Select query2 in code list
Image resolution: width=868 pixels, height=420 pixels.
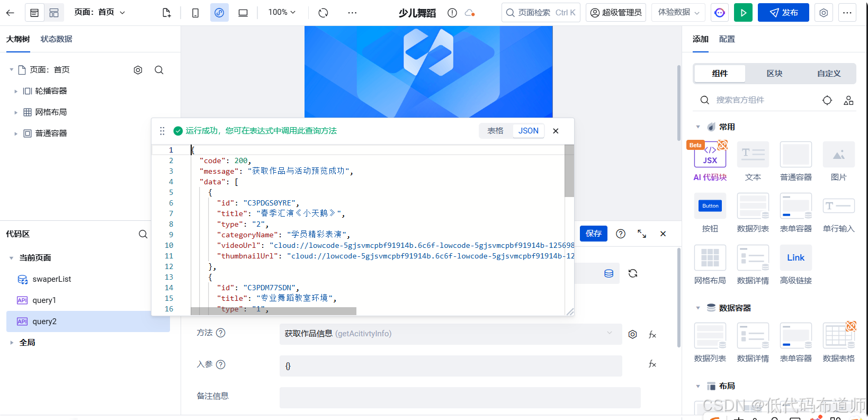(x=88, y=321)
